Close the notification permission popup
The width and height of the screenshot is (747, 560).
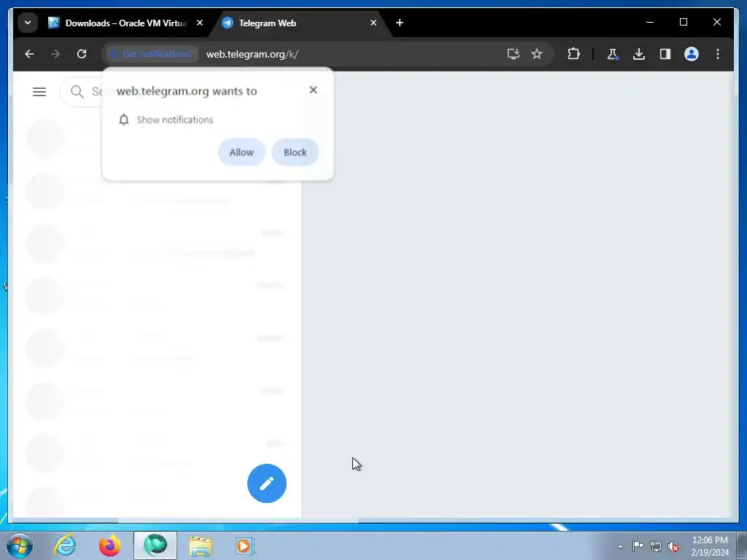point(313,90)
